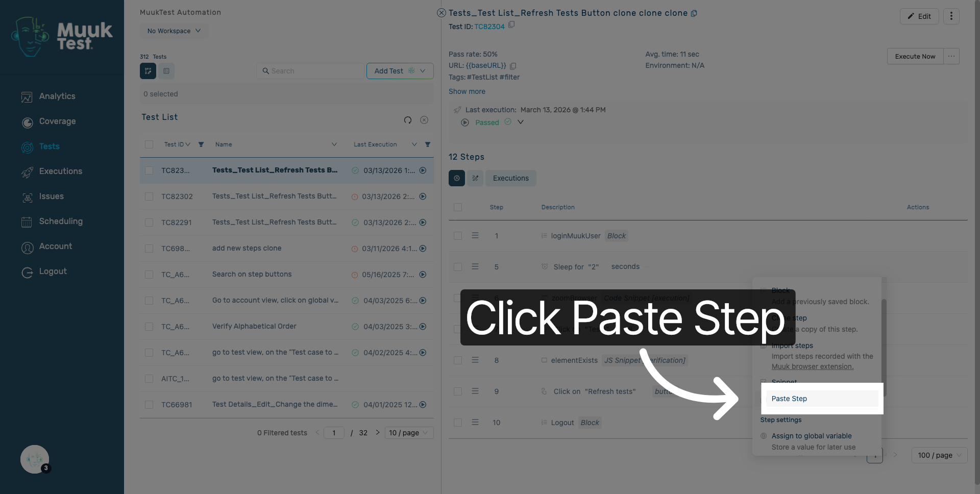Image resolution: width=980 pixels, height=494 pixels.
Task: Open Scheduling in the sidebar
Action: [52, 221]
